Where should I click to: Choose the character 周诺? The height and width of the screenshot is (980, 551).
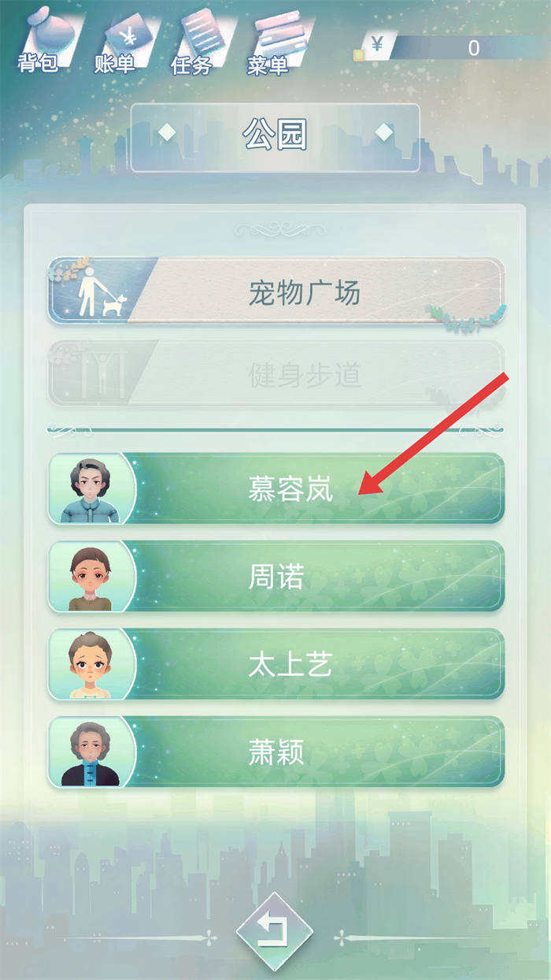click(x=275, y=576)
